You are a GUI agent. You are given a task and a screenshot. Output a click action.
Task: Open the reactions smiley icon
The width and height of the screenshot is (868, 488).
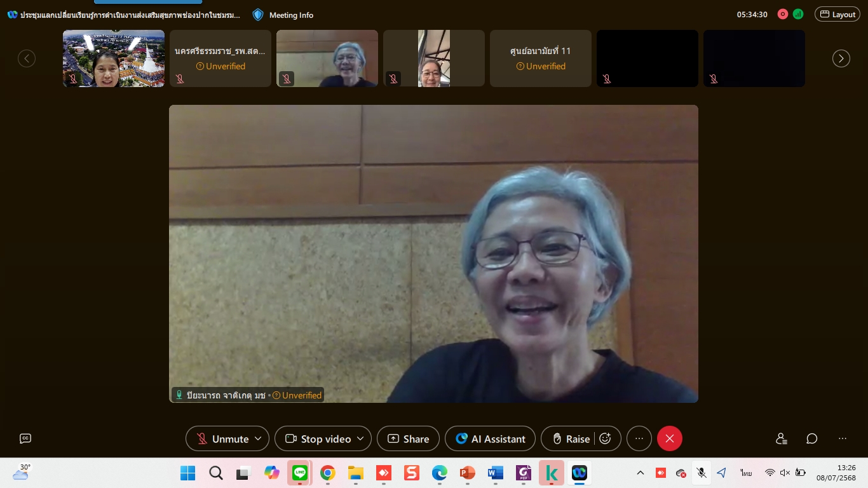coord(606,438)
